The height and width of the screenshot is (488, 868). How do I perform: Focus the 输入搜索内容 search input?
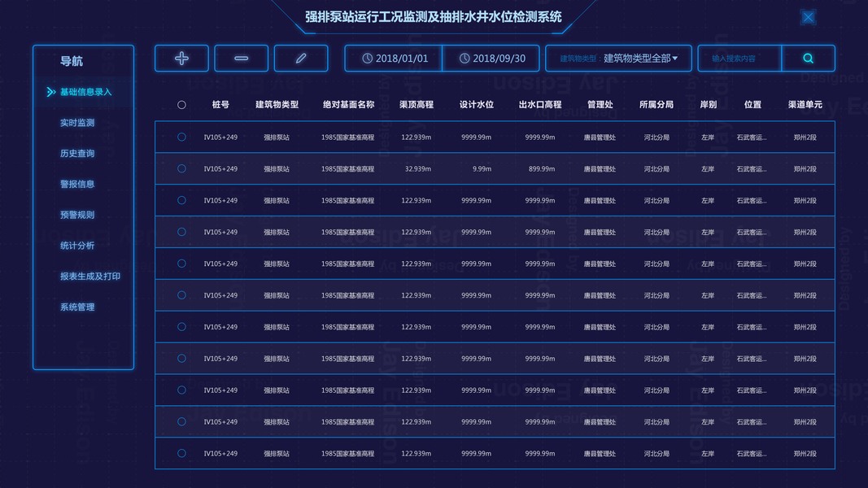pyautogui.click(x=739, y=58)
